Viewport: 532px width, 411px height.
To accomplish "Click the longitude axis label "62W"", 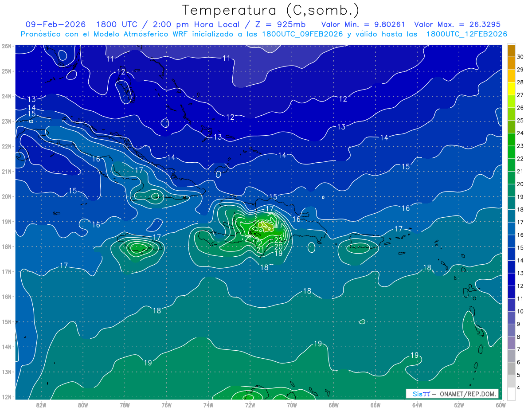I will click(x=459, y=405).
